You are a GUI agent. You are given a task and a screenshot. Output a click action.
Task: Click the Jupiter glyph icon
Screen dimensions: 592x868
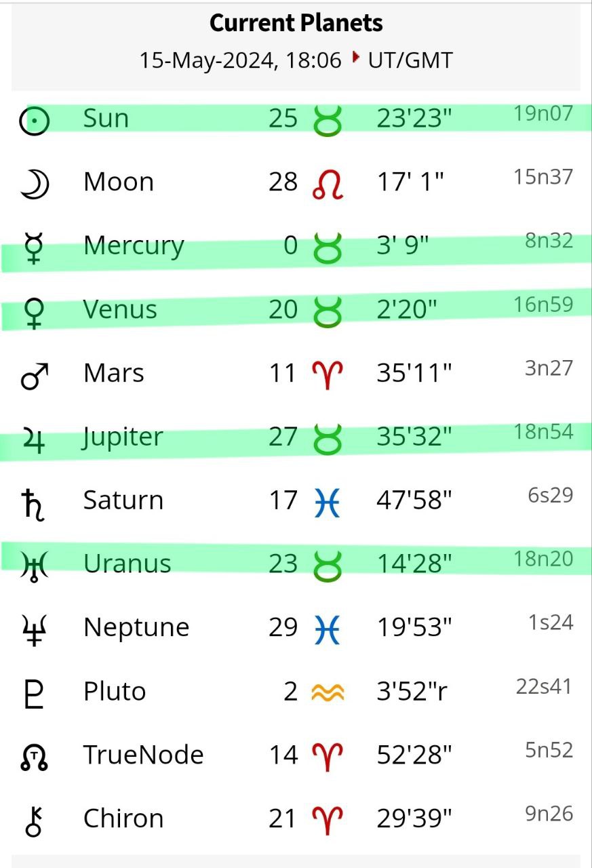35,439
